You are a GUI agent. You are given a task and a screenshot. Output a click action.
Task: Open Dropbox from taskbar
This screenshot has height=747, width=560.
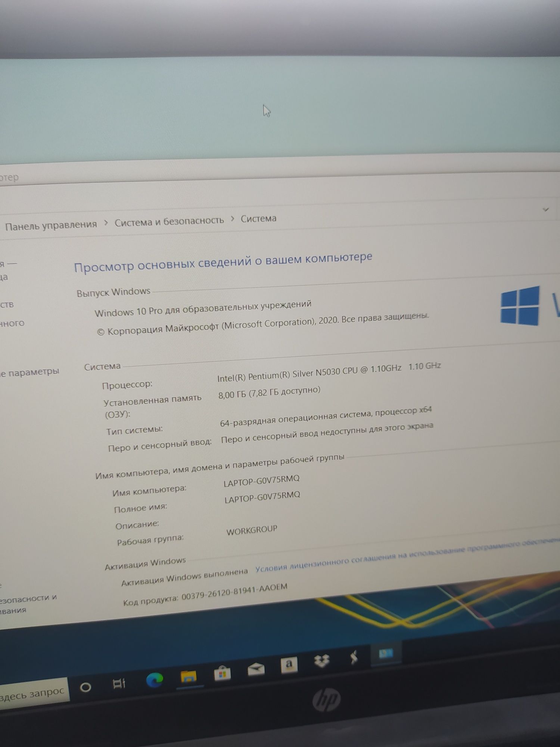[x=321, y=661]
